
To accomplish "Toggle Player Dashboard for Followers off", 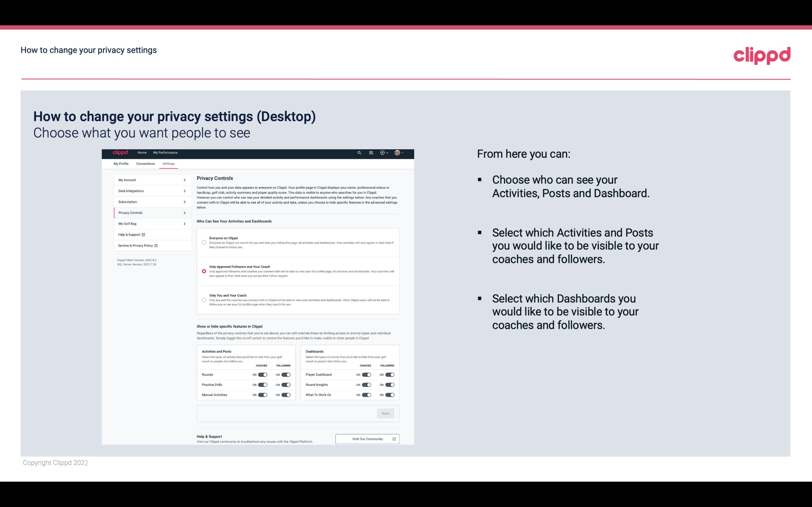I will [x=390, y=374].
